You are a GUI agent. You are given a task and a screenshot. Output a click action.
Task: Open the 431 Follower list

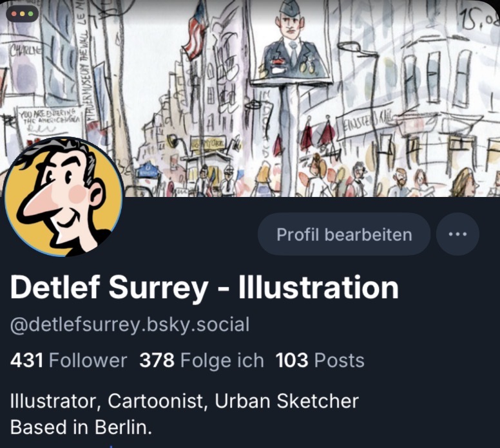(x=68, y=360)
